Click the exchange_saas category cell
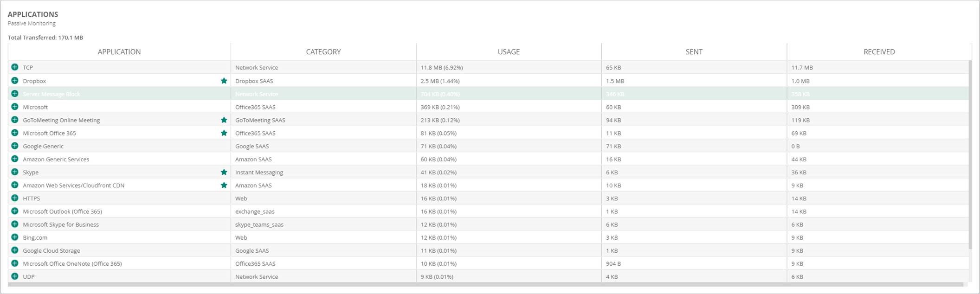 323,211
